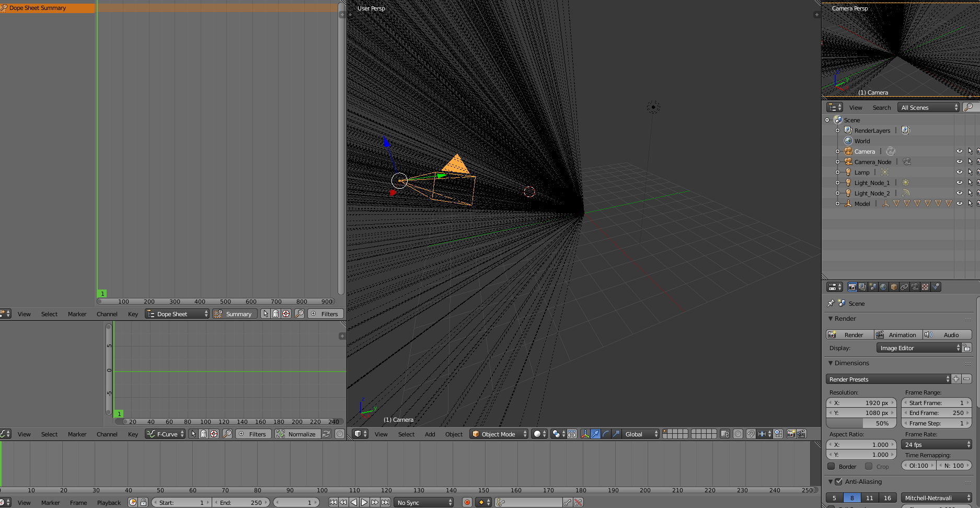Open the Render Presets dropdown
980x508 pixels.
[x=888, y=379]
